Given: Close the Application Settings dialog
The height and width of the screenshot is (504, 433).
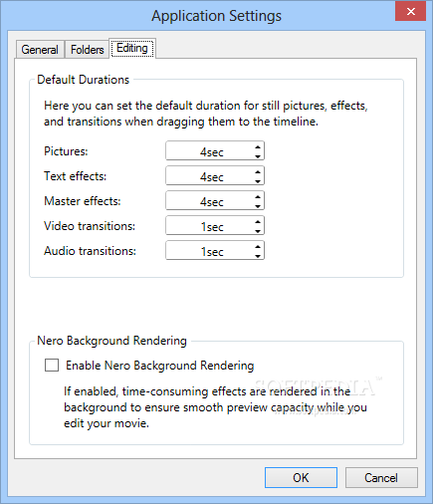Looking at the screenshot, I should (411, 11).
